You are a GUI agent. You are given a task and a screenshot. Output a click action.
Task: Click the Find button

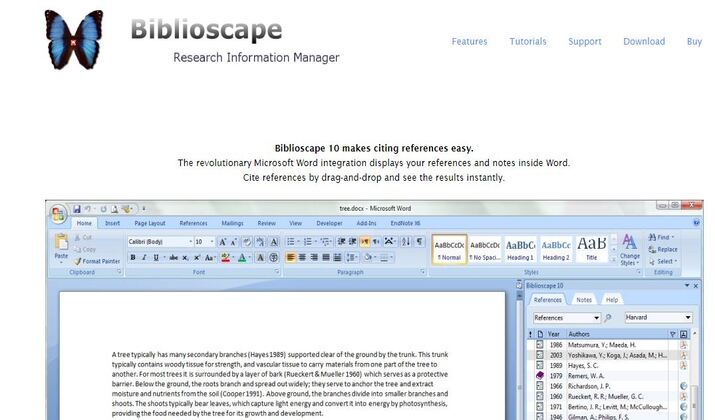[x=661, y=237]
